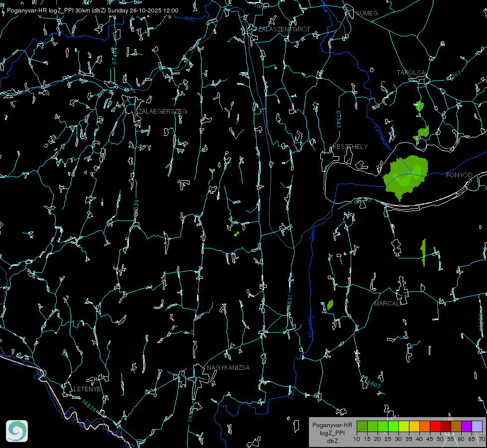Screen dimensions: 487x448
Task: Click the logZ_PPI legend label
Action: click(x=332, y=433)
